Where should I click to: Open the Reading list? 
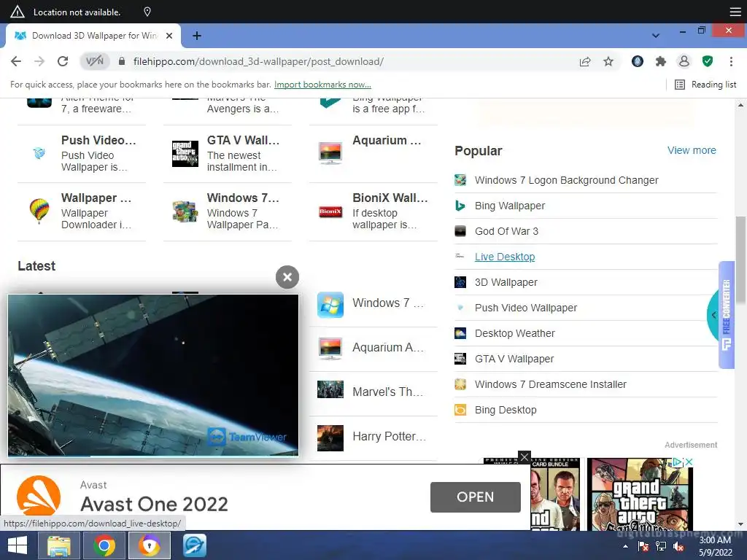coord(705,85)
